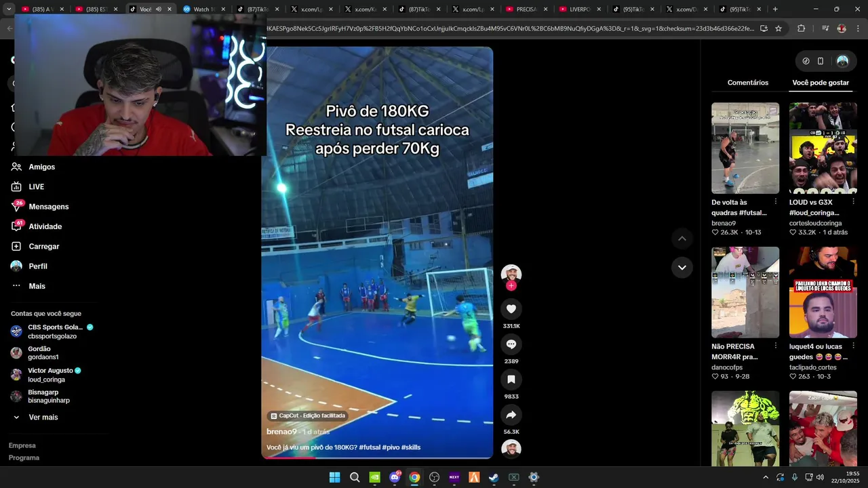Open Discord from the taskbar
This screenshot has height=488, width=868.
pos(395,477)
